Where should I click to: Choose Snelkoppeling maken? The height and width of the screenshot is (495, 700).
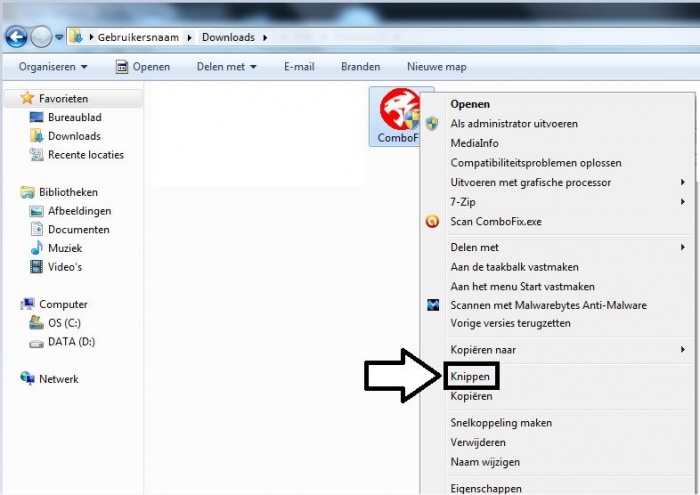tap(501, 423)
